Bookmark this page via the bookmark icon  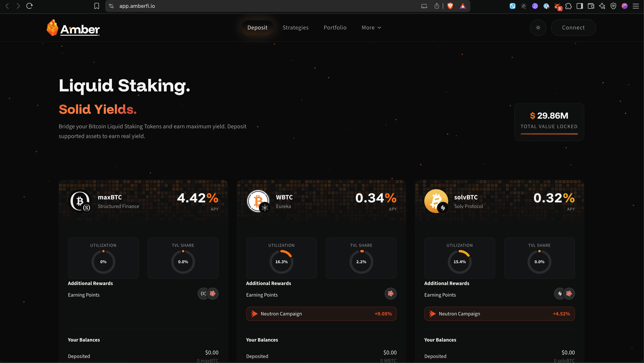[x=97, y=6]
